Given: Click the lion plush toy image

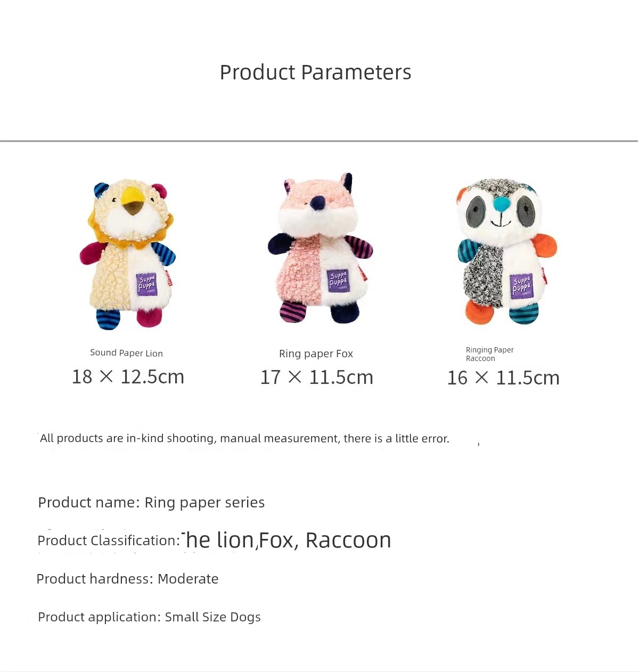Looking at the screenshot, I should (128, 253).
